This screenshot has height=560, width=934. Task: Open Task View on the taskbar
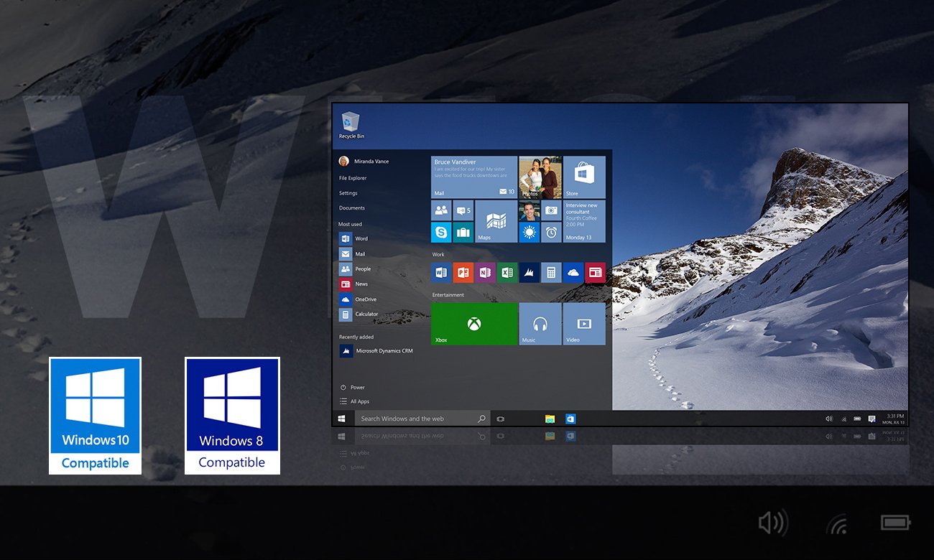[x=501, y=419]
